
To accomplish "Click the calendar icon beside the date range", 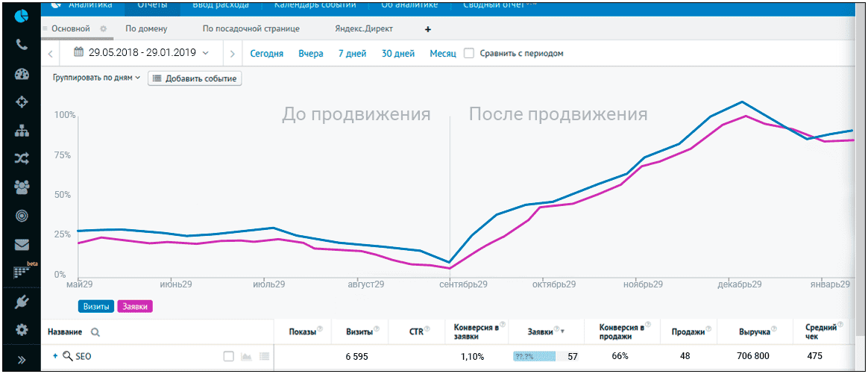I will pos(78,53).
